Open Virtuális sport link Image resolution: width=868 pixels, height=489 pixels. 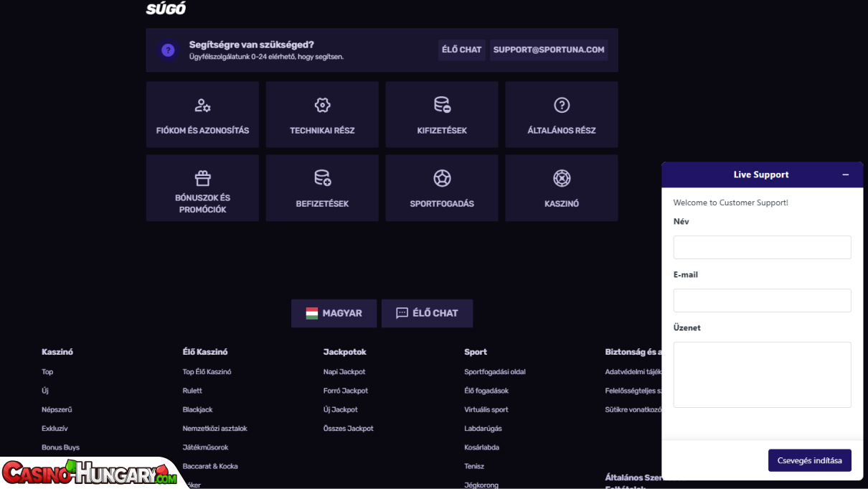(486, 409)
